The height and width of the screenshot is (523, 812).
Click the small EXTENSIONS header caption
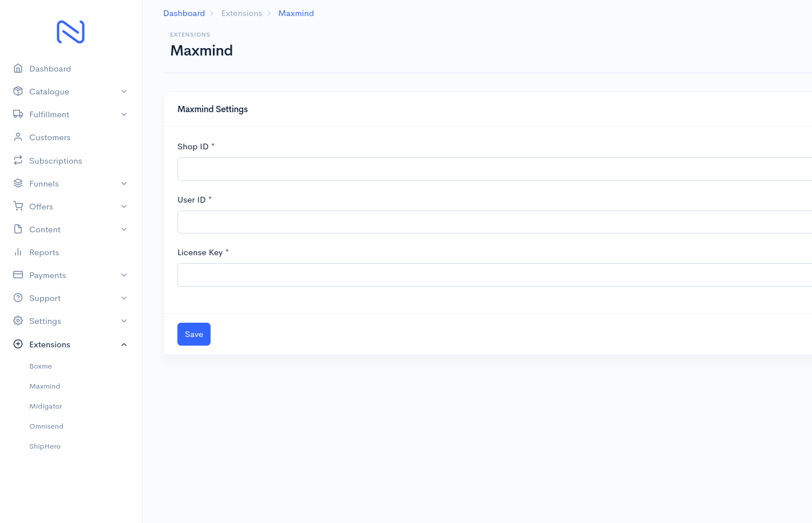coord(190,35)
